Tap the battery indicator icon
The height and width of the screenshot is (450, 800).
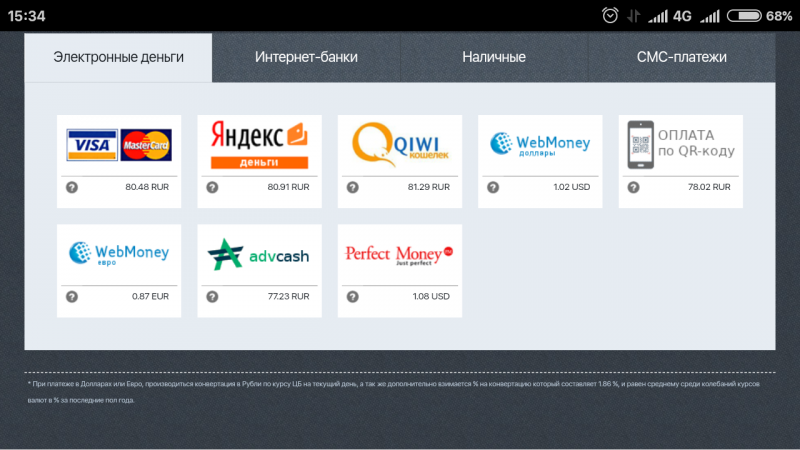coord(744,16)
